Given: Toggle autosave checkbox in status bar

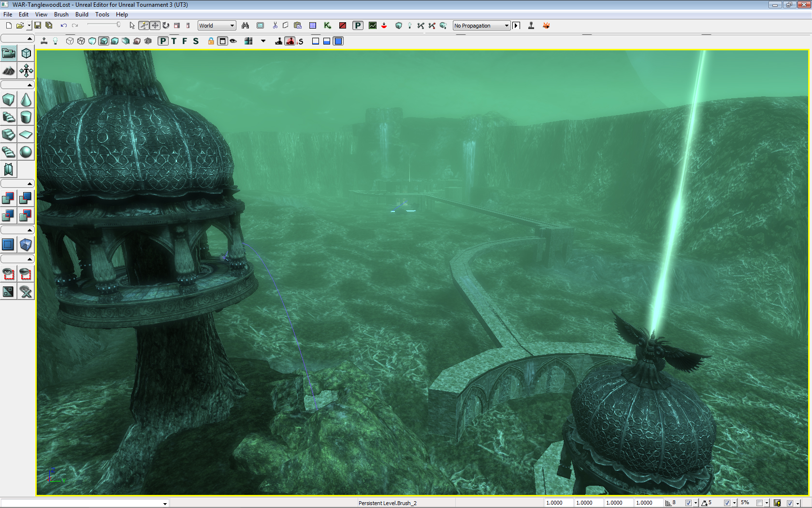Looking at the screenshot, I should [790, 503].
